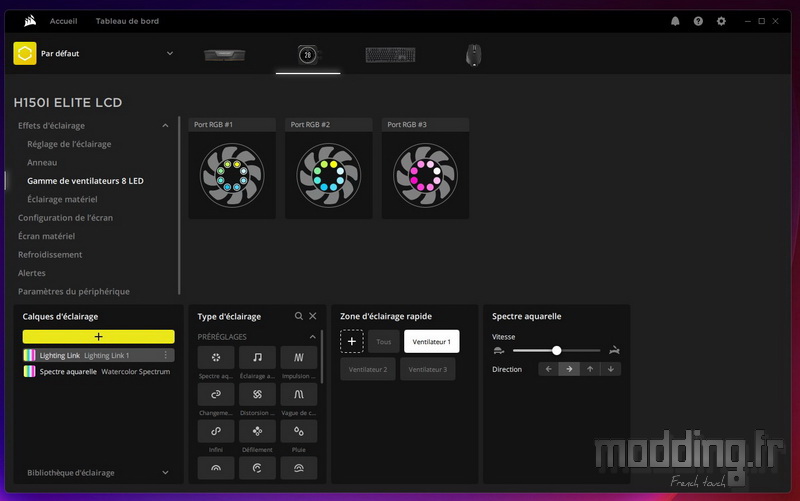This screenshot has width=800, height=501.
Task: Close the Type d'éclairage panel
Action: pos(313,316)
